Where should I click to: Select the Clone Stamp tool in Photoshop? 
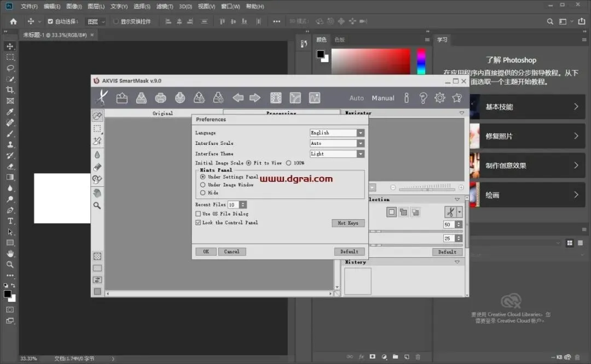coord(10,144)
